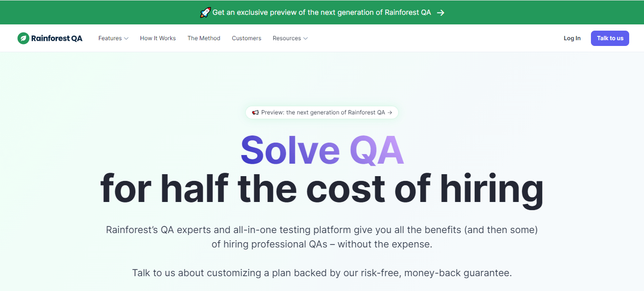
Task: Open the Resources navigation menu
Action: point(287,38)
